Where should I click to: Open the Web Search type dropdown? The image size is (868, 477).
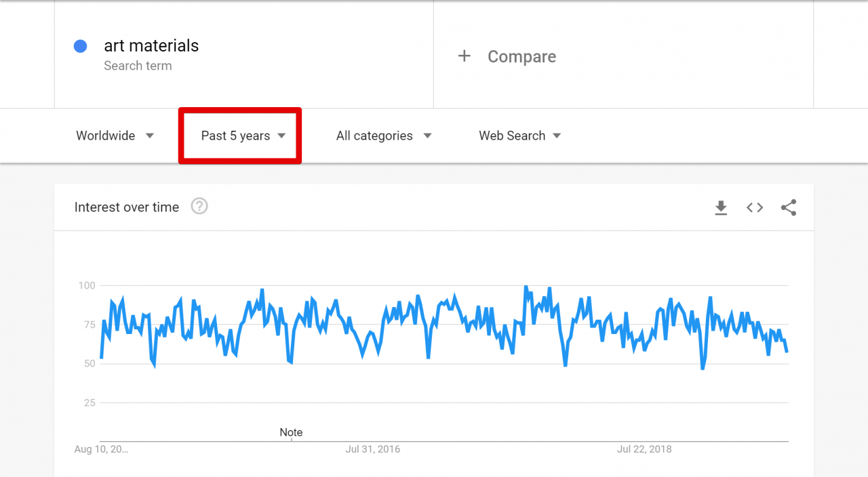tap(520, 136)
